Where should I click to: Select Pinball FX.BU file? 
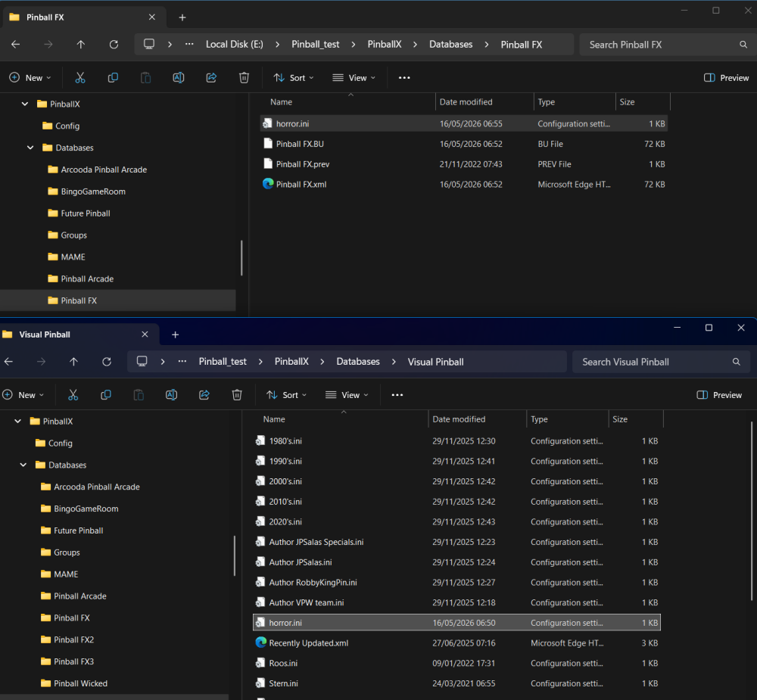pos(463,144)
